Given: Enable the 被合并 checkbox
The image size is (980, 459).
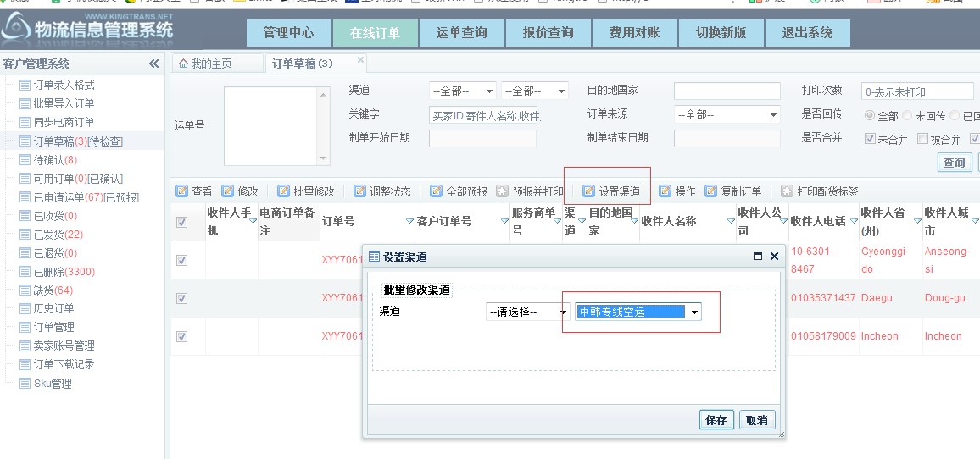Looking at the screenshot, I should coord(922,139).
